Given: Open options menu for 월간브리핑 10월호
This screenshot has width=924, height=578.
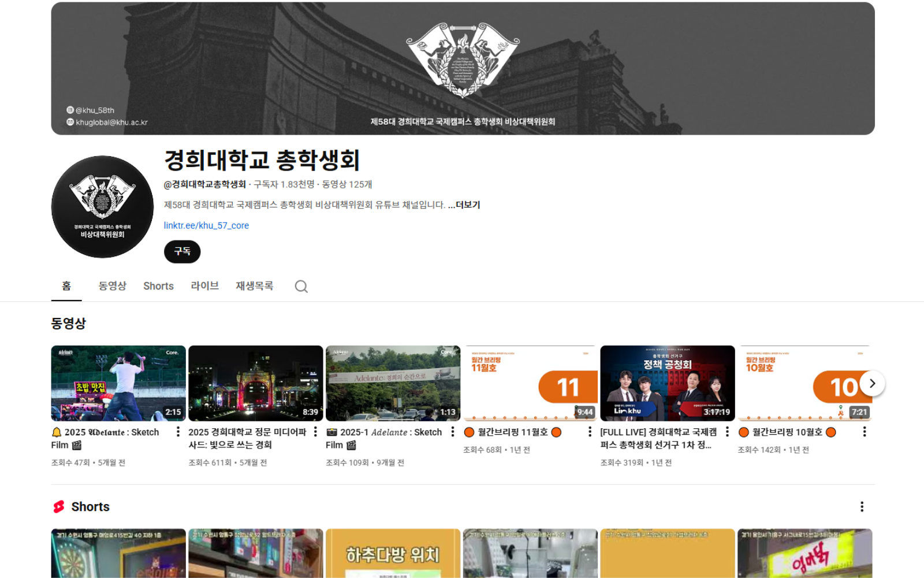Looking at the screenshot, I should [865, 432].
